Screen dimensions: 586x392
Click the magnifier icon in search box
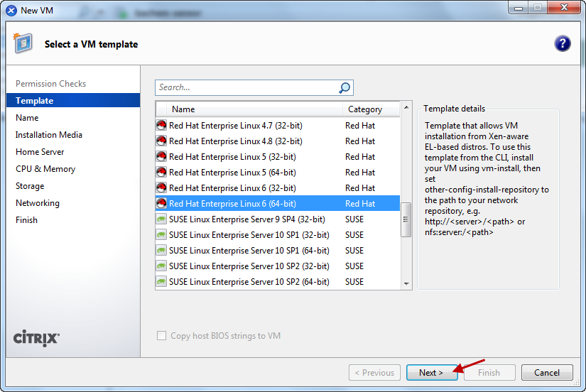(x=344, y=88)
